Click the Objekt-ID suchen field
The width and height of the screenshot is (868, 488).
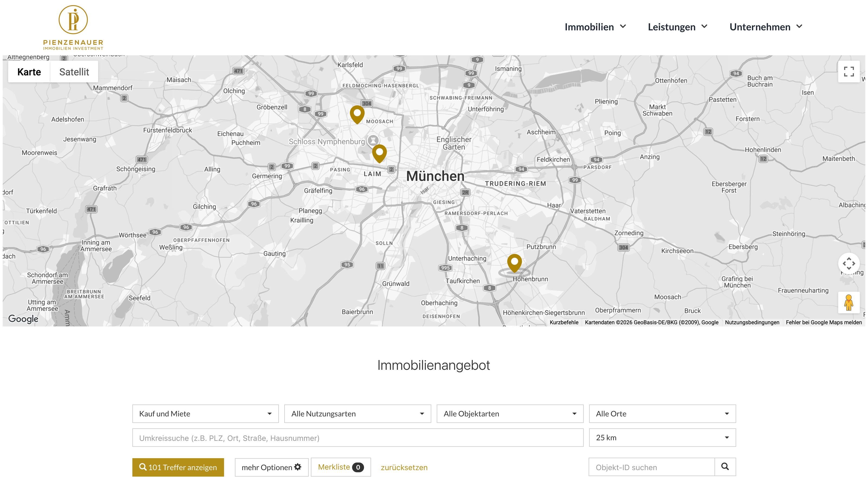pyautogui.click(x=652, y=467)
